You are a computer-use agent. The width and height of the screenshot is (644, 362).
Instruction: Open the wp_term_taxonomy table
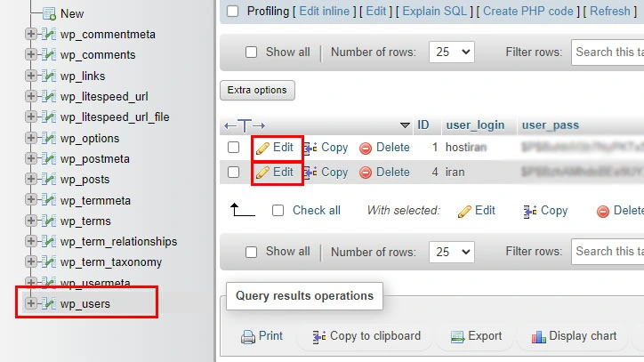[x=111, y=262]
